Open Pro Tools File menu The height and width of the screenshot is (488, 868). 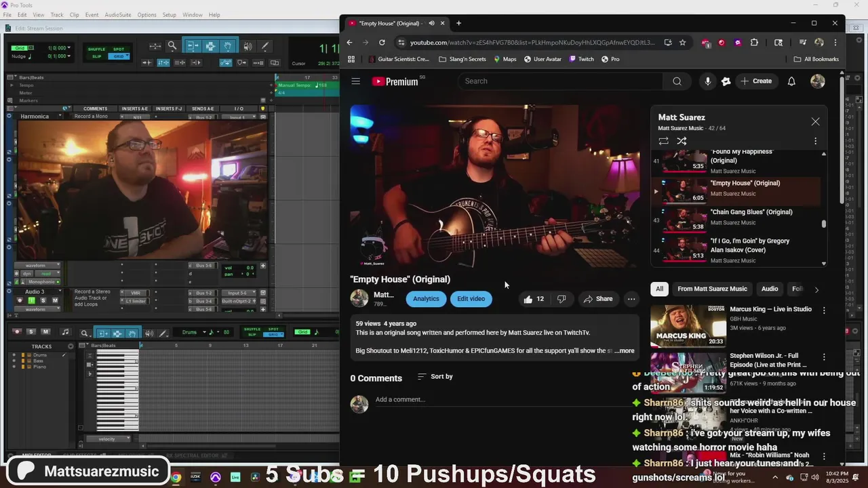tap(7, 15)
